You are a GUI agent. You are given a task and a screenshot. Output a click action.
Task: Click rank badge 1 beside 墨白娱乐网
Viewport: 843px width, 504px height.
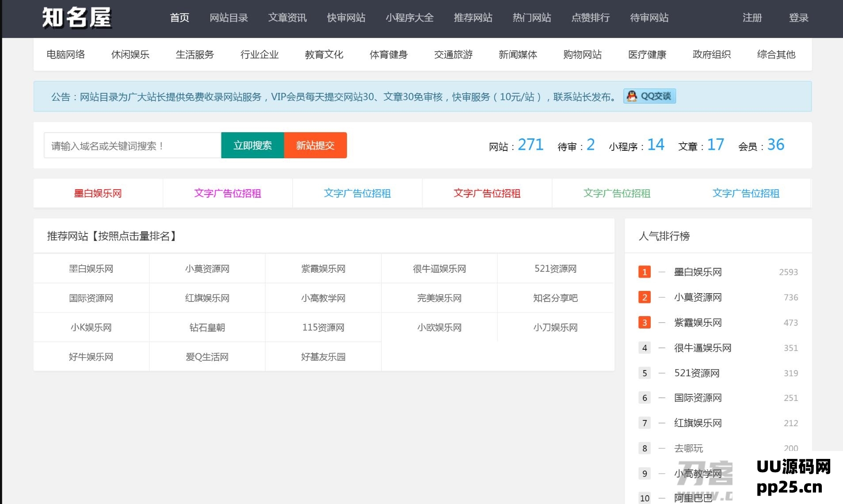644,272
